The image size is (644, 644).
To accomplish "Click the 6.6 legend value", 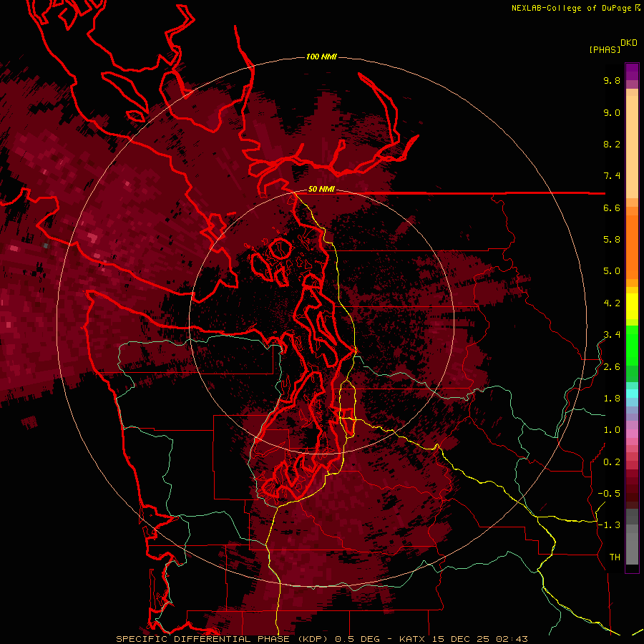I will [x=612, y=208].
